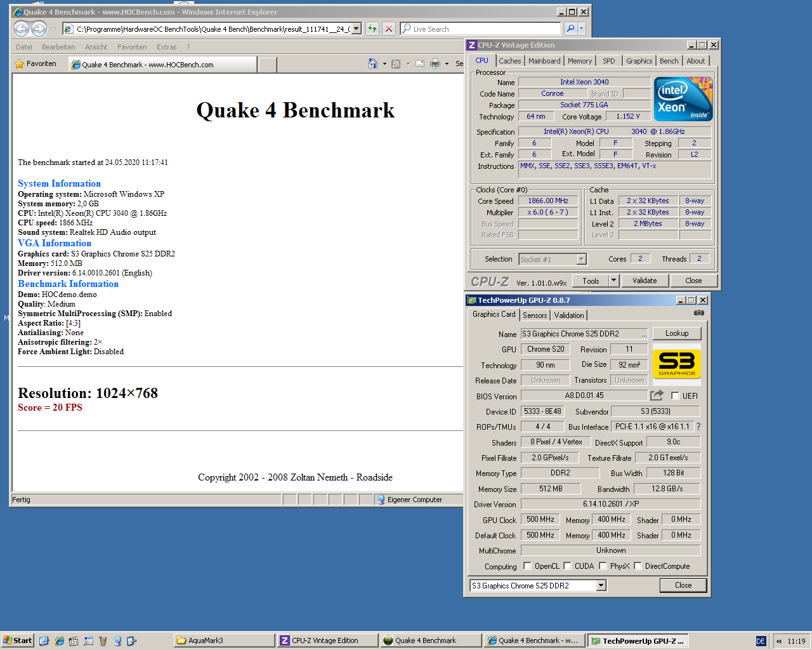Open the Datei menu

click(x=24, y=47)
